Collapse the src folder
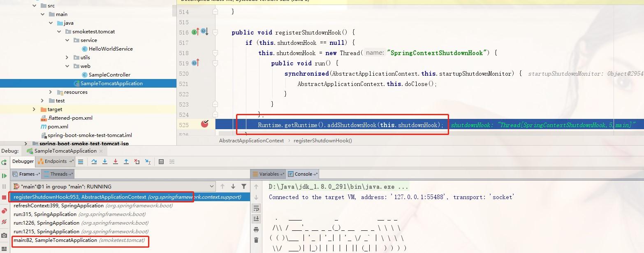 [x=35, y=6]
